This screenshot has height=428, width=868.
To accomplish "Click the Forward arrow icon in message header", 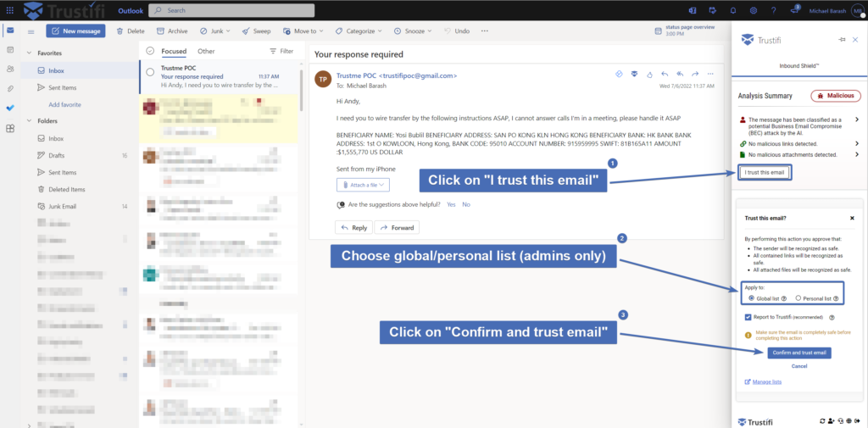I will [x=695, y=75].
